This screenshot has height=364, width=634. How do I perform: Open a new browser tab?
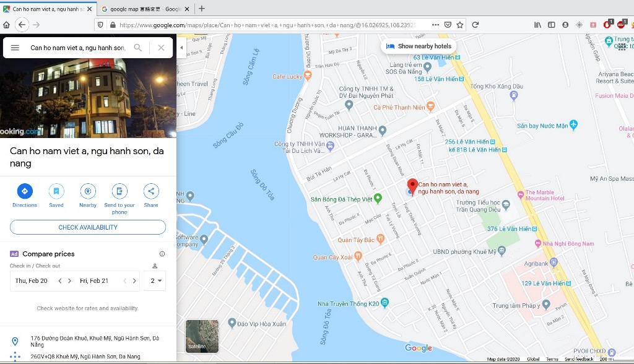coord(201,9)
